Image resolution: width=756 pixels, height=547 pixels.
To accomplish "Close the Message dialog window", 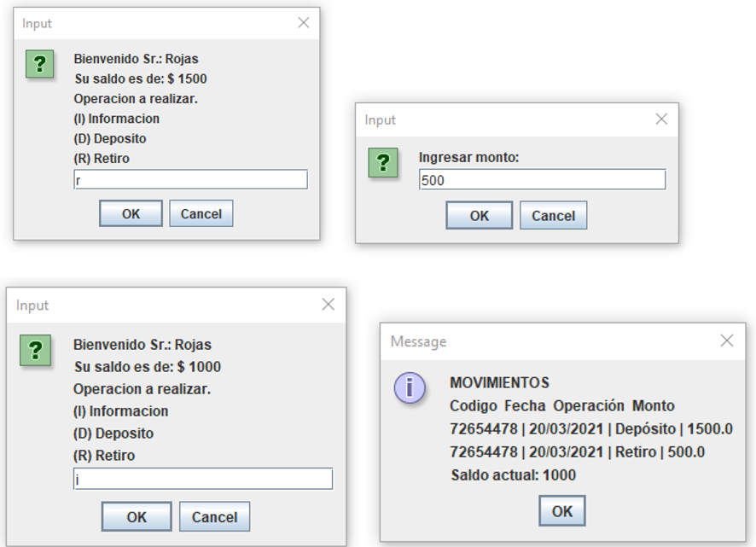I will click(727, 340).
